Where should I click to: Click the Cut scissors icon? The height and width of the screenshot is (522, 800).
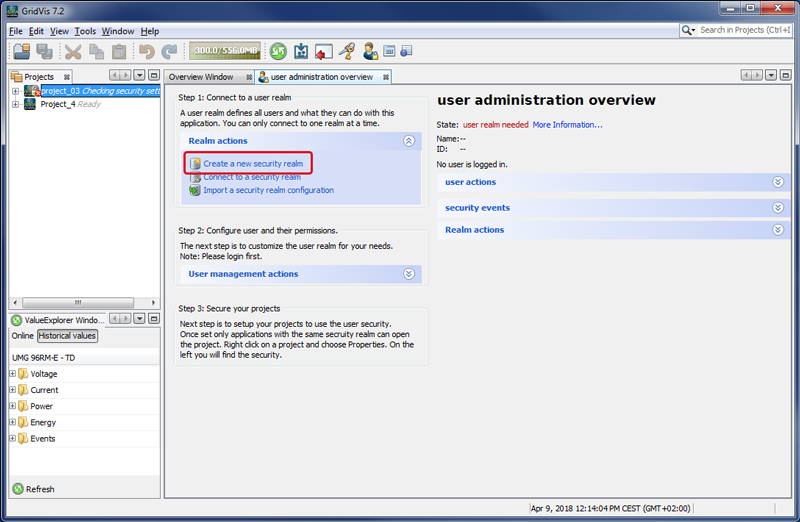tap(73, 51)
